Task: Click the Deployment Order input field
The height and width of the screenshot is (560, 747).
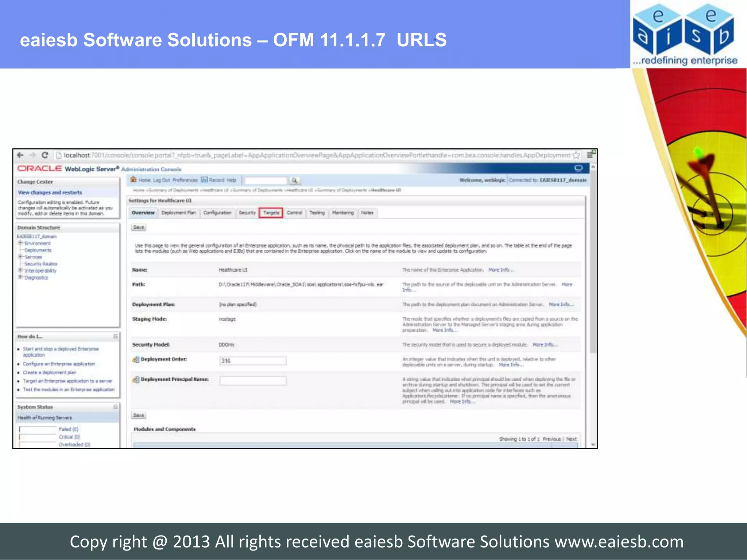Action: click(x=253, y=361)
